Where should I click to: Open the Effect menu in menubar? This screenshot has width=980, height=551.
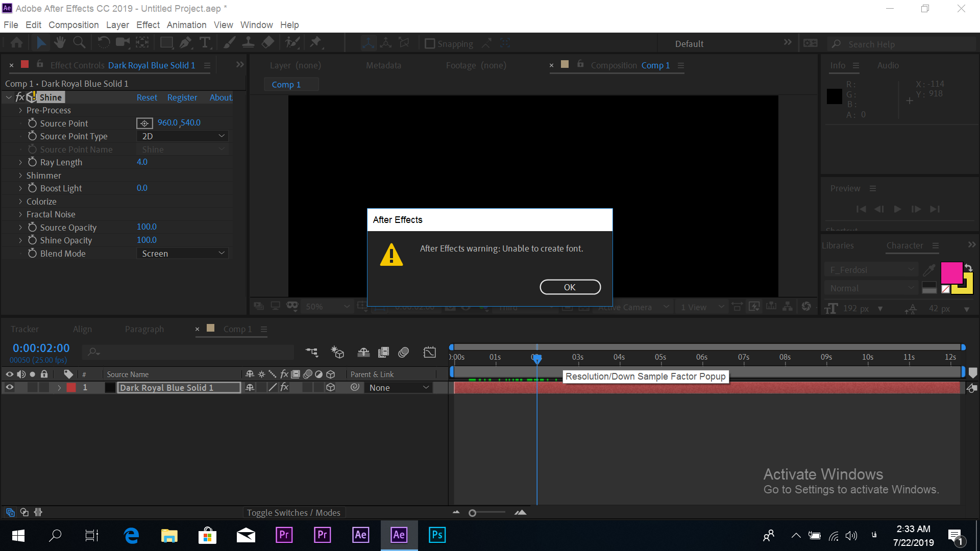click(146, 25)
